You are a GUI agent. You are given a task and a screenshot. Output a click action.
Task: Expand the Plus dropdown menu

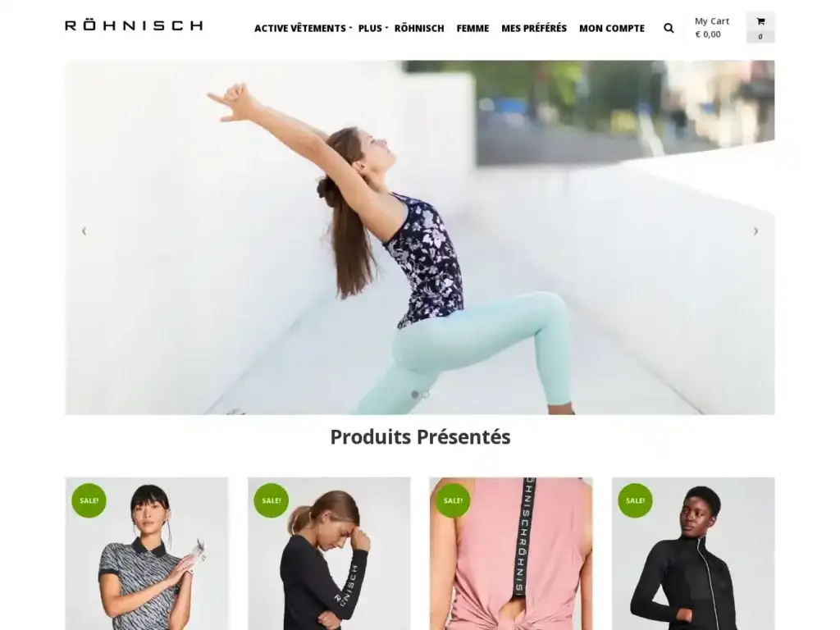[x=373, y=29]
